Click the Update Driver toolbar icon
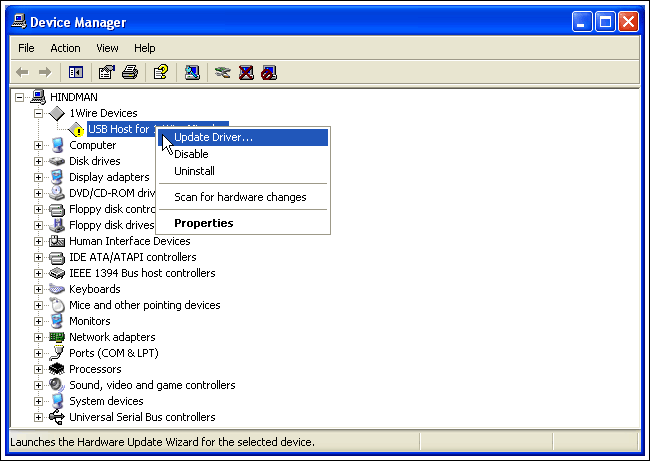This screenshot has width=650, height=461. 223,72
